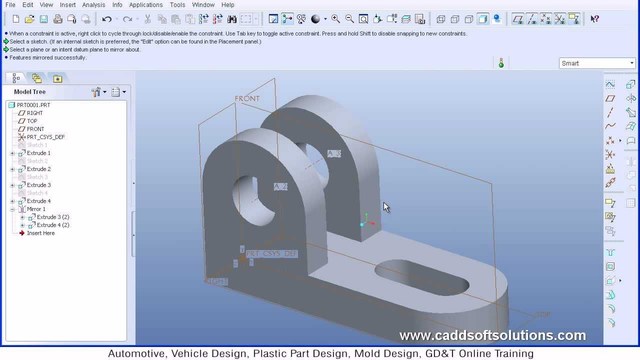Select the Shell tool in right toolbar

click(x=610, y=267)
